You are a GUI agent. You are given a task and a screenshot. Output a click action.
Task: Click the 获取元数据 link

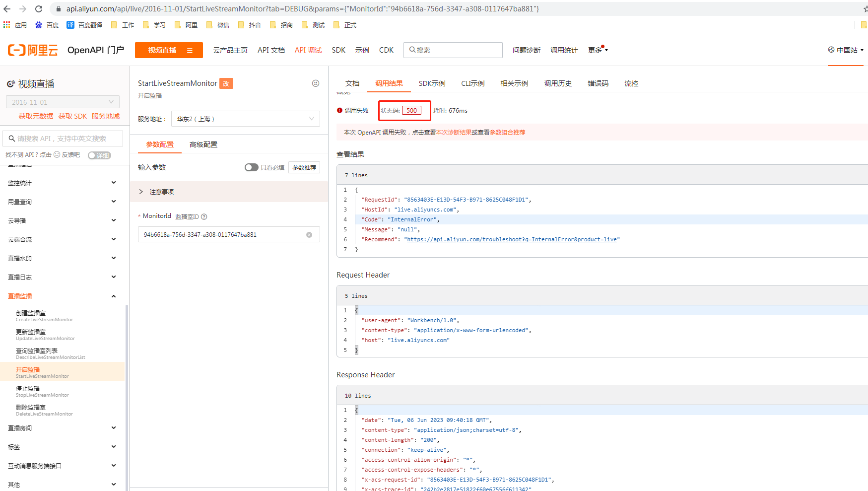[x=36, y=116]
